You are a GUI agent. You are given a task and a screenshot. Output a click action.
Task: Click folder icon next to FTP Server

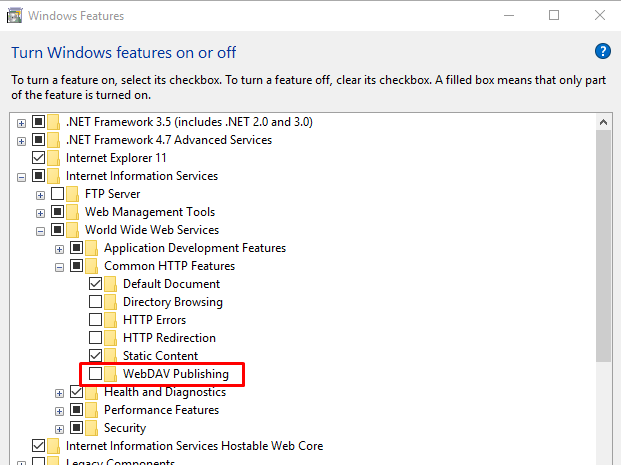(72, 194)
